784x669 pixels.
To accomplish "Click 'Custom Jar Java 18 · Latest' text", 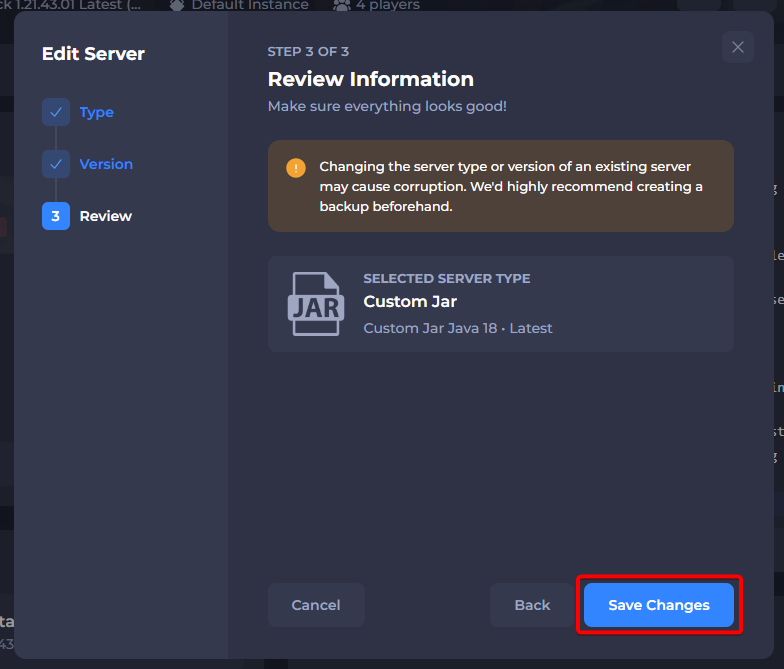I will click(458, 328).
